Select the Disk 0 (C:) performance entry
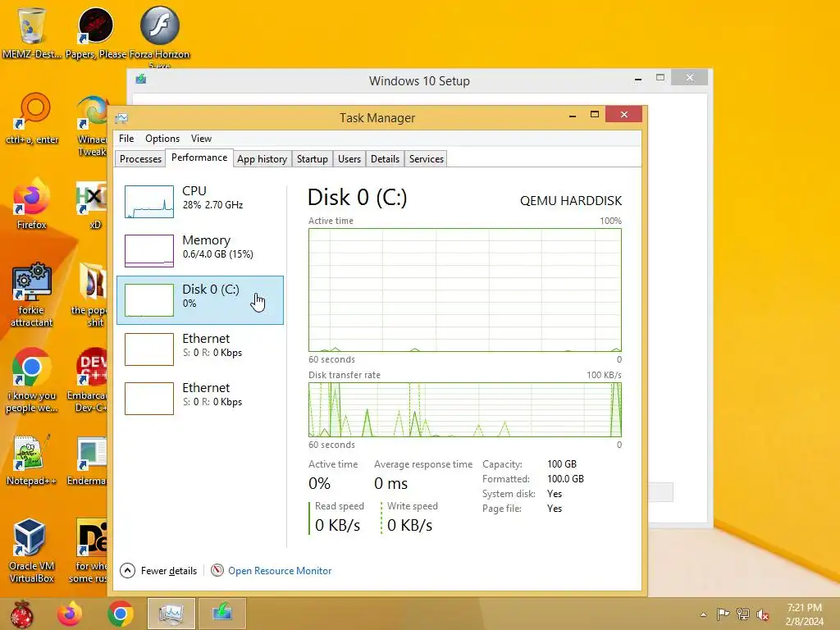The width and height of the screenshot is (840, 630). [x=200, y=300]
